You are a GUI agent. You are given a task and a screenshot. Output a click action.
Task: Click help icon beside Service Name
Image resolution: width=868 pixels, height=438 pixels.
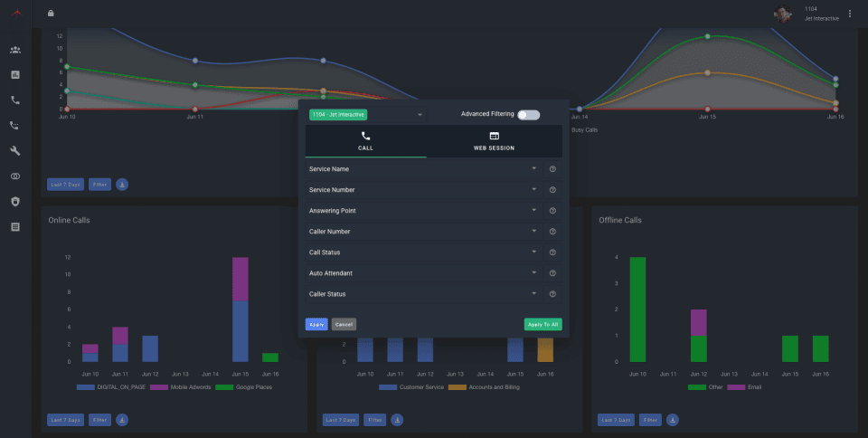coord(552,169)
